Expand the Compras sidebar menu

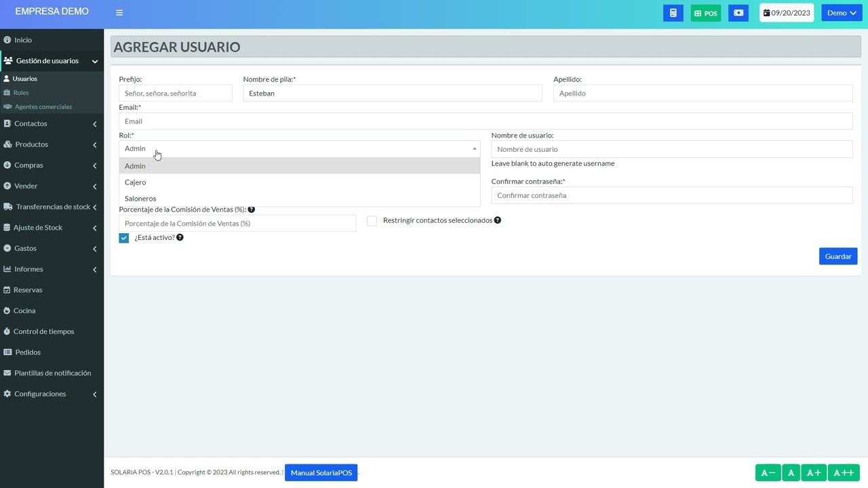pos(52,165)
